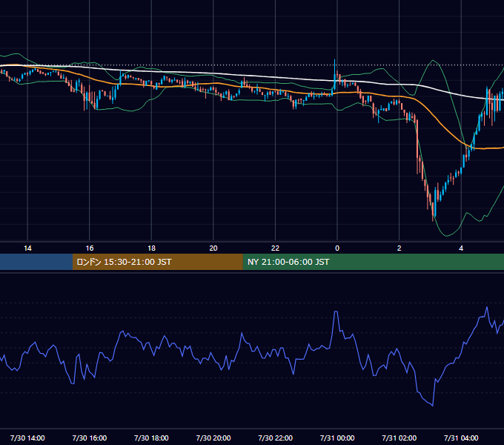Viewport: 504px width, 445px height.
Task: Click the 7/30 20:00 date label
Action: point(213,438)
